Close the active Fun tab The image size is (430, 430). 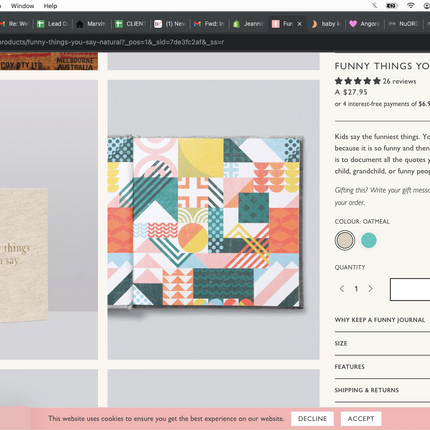(x=299, y=24)
